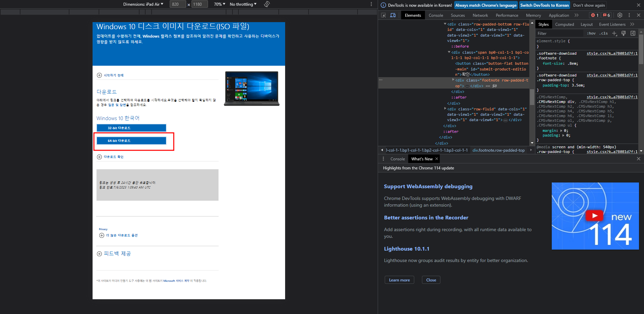Screen dimensions: 644x314
Task: Open the drawer Console tab
Action: 397,159
